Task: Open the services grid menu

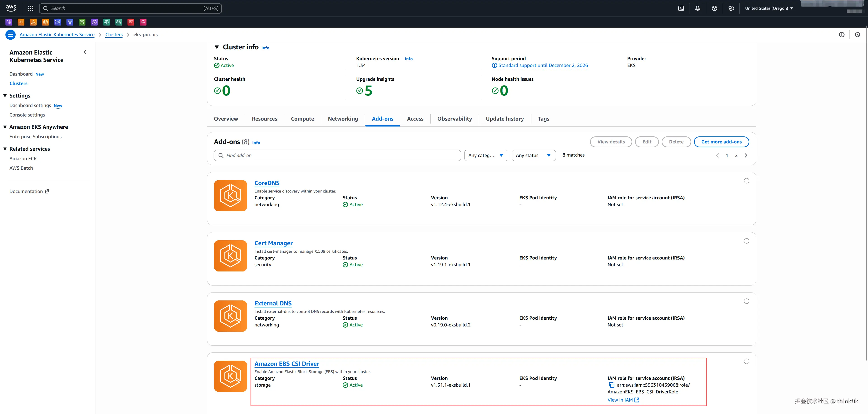Action: tap(30, 8)
